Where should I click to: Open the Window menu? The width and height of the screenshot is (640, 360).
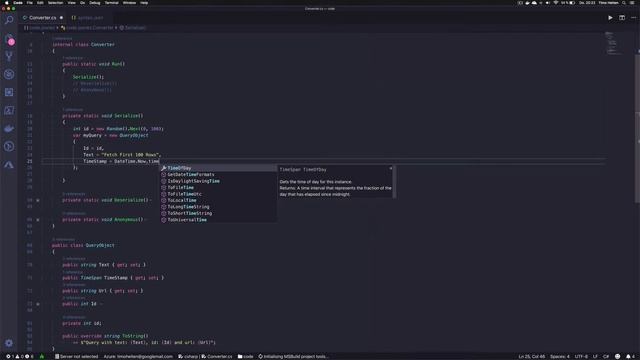(129, 3)
